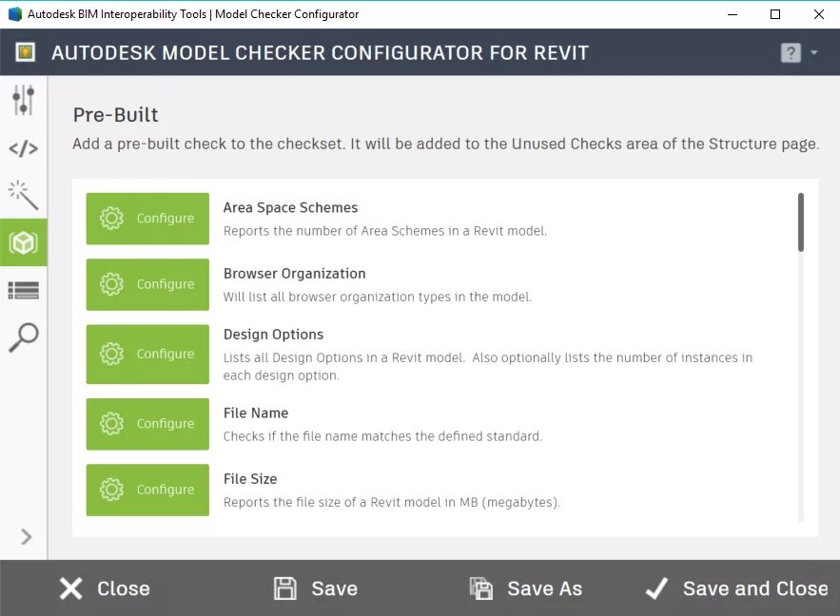Viewport: 840px width, 616px height.
Task: Expand the sidebar with the chevron arrow
Action: coord(26,536)
